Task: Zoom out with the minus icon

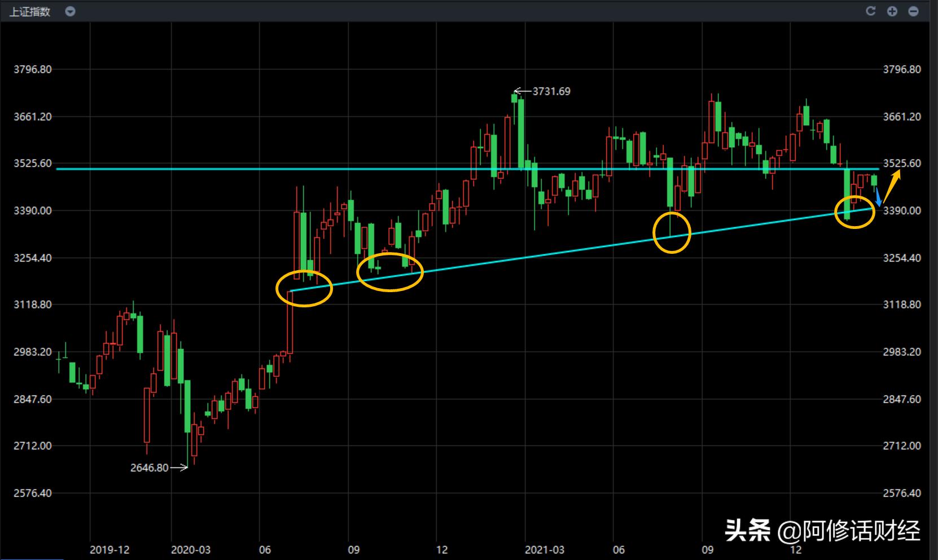Action: (x=913, y=11)
